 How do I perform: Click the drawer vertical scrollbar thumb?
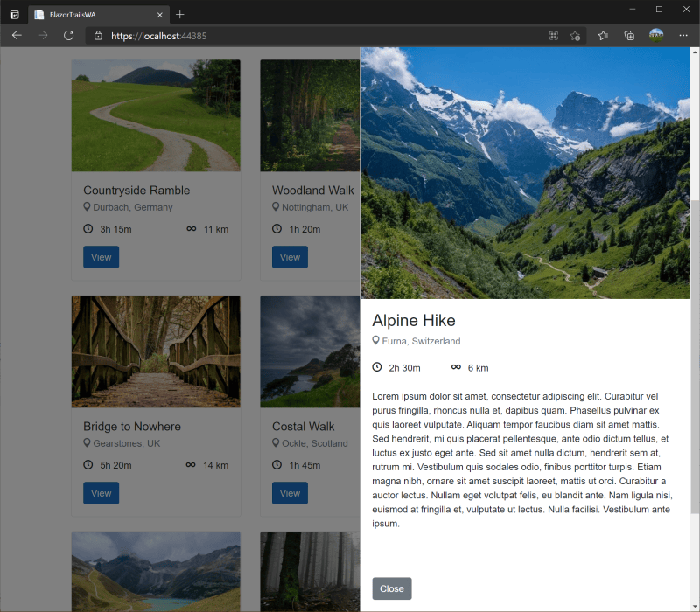tap(695, 357)
